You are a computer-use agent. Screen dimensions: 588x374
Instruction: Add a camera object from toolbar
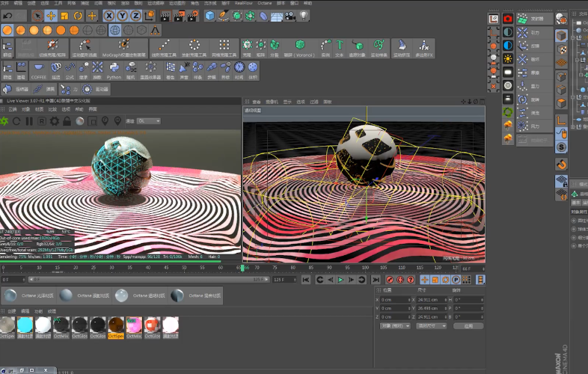[x=290, y=16]
